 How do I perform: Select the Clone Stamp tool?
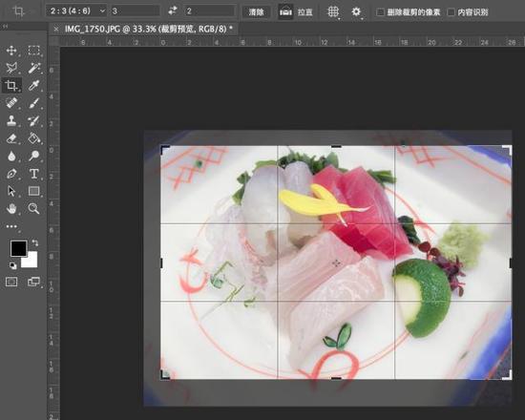pos(11,120)
